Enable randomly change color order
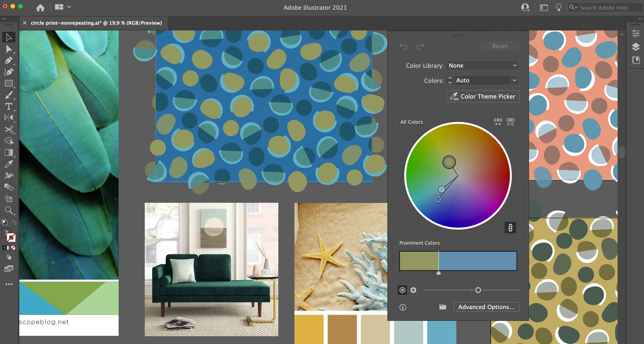This screenshot has height=344, width=644. [511, 122]
